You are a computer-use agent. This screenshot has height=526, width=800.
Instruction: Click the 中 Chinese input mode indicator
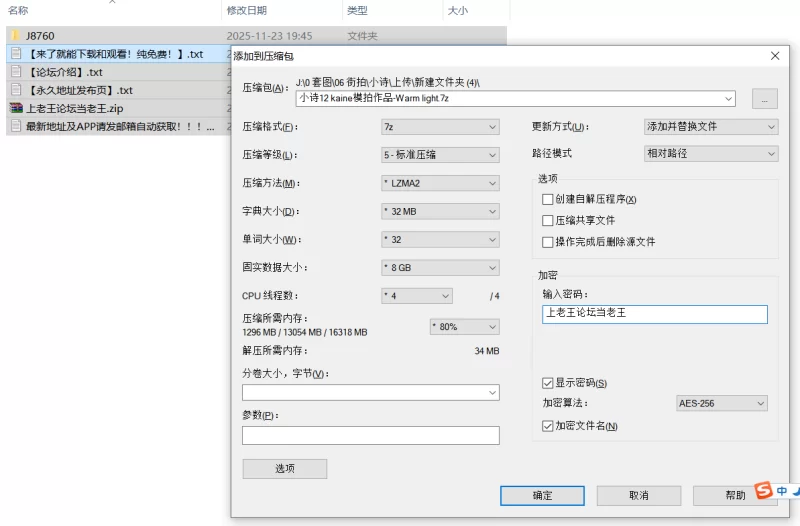[781, 491]
